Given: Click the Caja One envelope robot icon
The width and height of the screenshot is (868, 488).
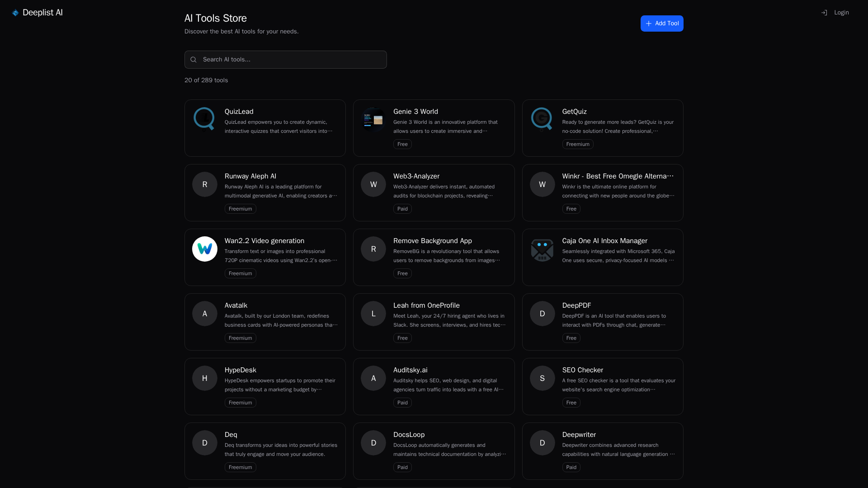Looking at the screenshot, I should click(x=542, y=249).
